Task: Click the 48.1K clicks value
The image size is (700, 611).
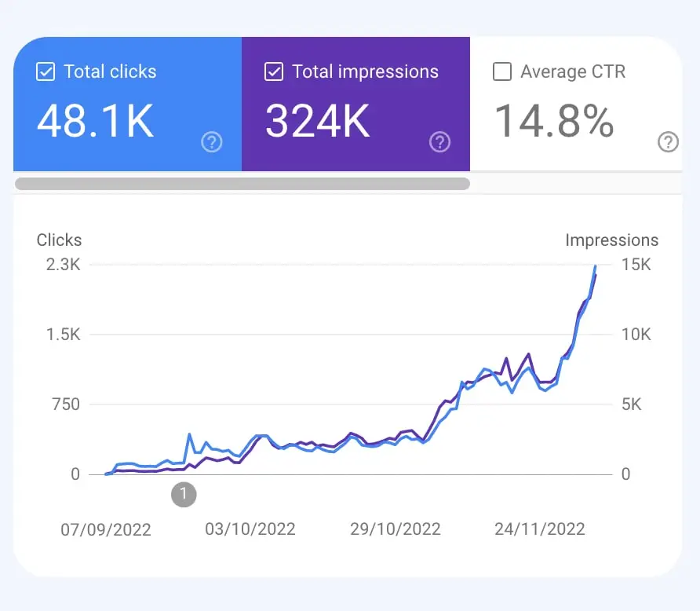Action: 95,123
